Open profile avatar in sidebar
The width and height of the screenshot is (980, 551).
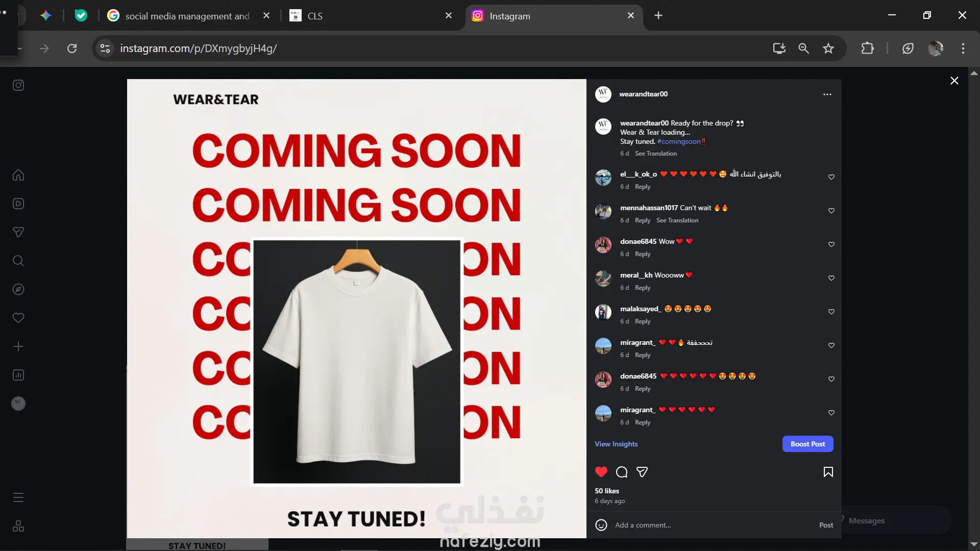point(18,404)
